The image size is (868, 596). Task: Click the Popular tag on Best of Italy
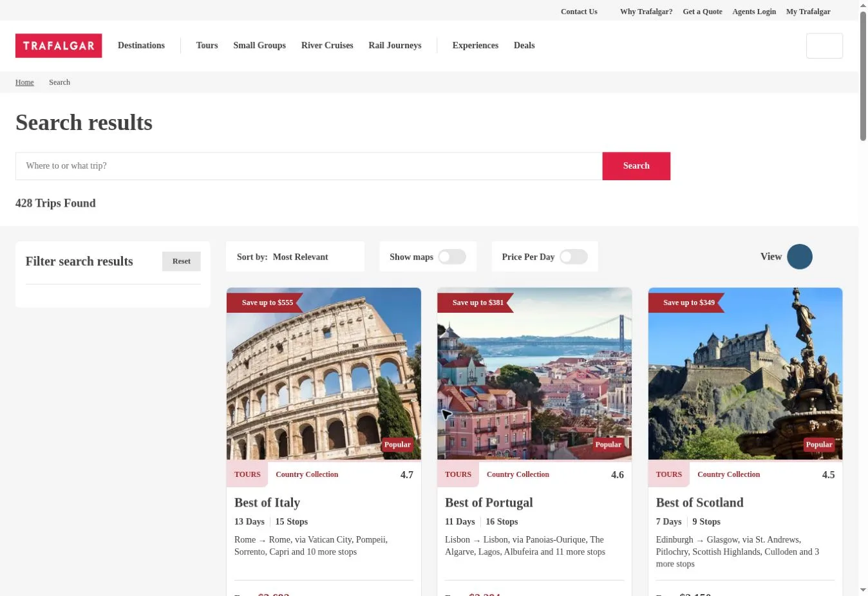click(397, 445)
